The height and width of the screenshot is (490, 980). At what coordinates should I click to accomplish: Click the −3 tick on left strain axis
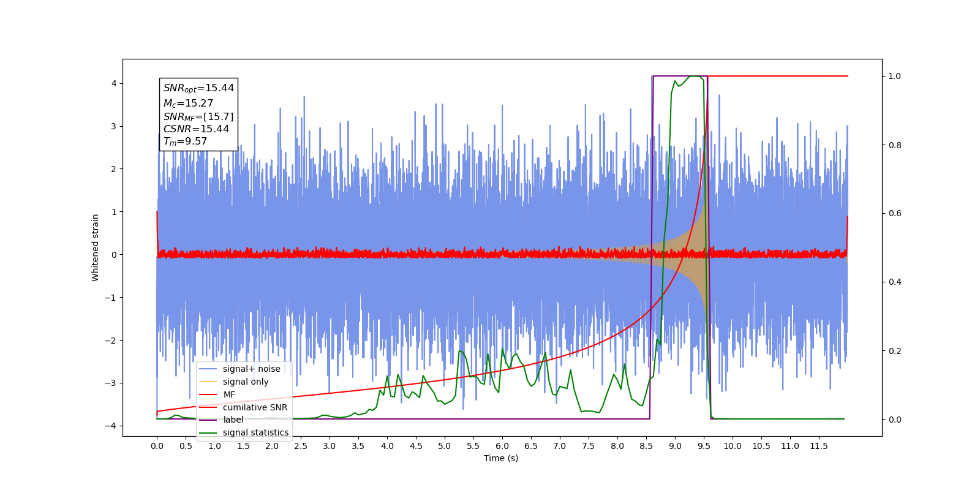(x=110, y=383)
